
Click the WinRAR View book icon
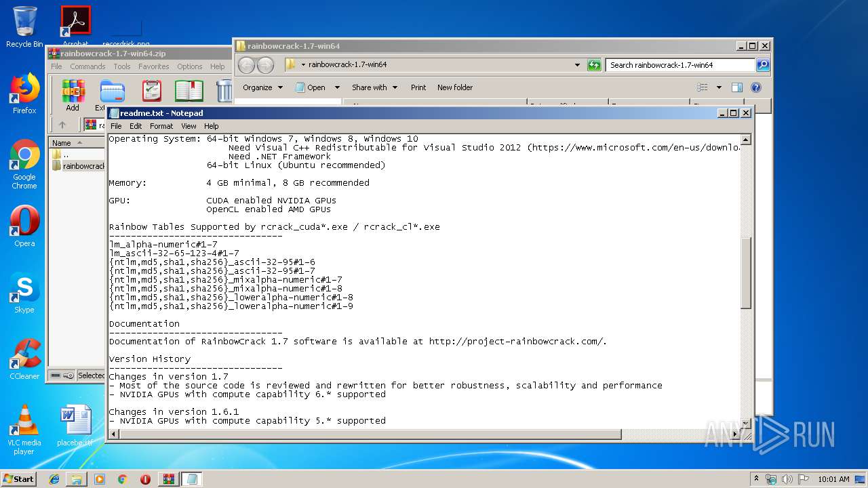click(189, 91)
